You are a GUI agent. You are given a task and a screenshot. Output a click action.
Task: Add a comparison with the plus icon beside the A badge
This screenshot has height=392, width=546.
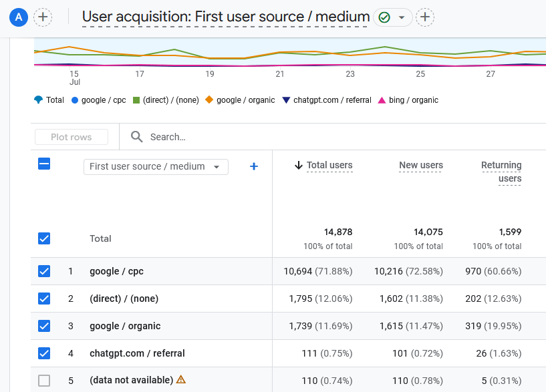tap(43, 17)
